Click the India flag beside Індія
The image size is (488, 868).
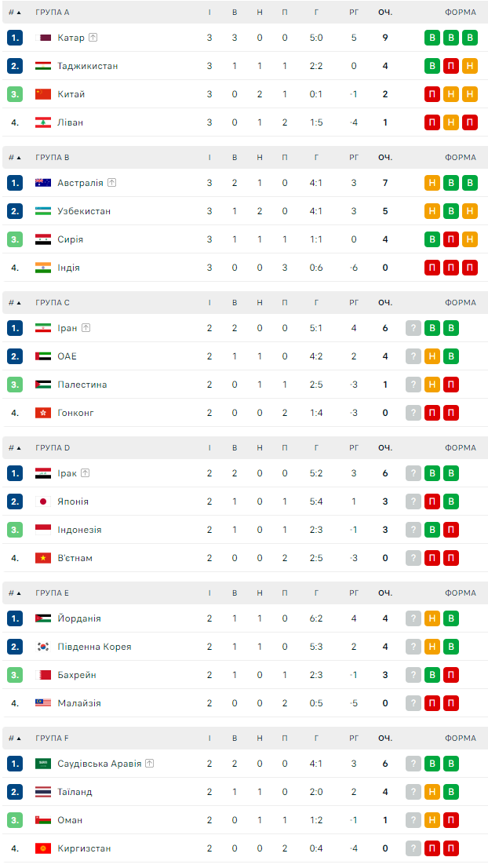coord(43,268)
